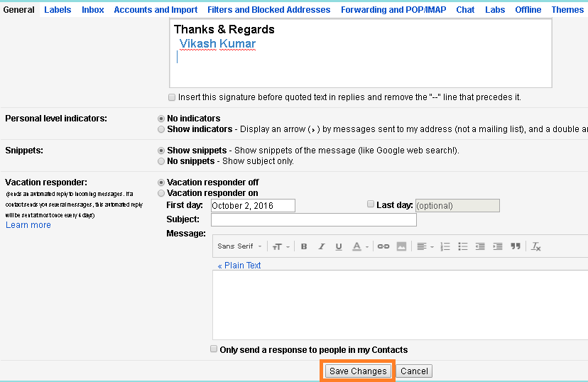Select No snippets radio button

161,161
